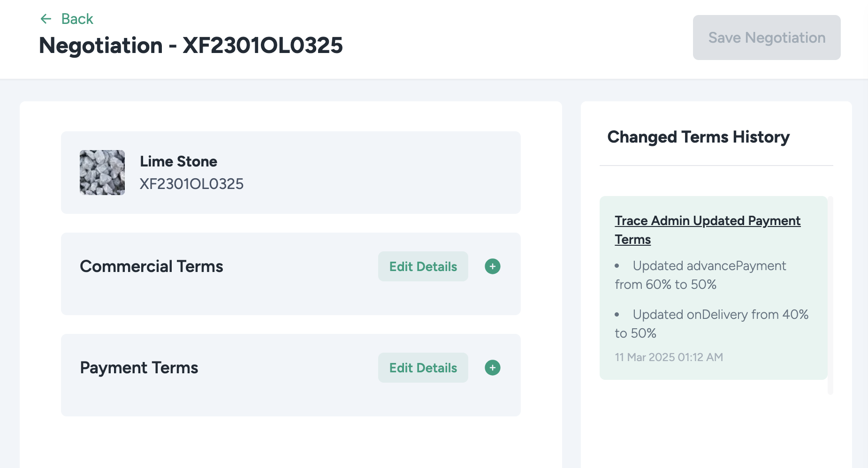This screenshot has width=868, height=468.
Task: Click the Changed Terms History heading
Action: [x=698, y=137]
